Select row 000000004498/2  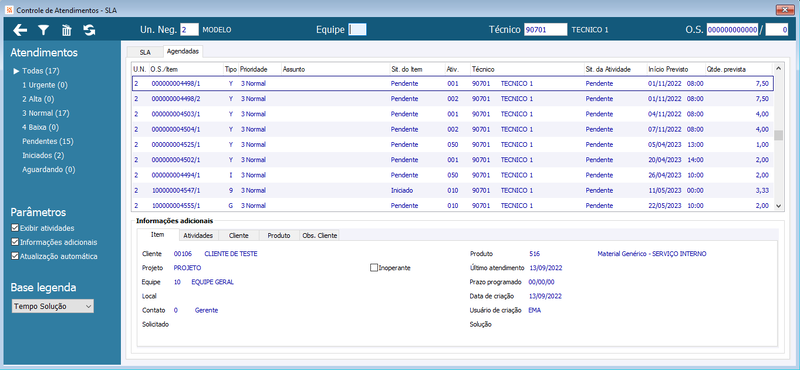pos(453,98)
